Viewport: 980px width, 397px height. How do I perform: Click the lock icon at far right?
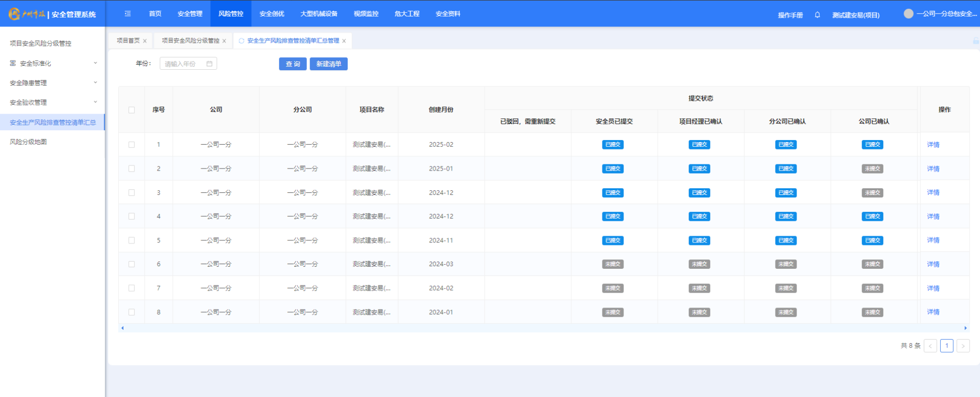pos(975,41)
